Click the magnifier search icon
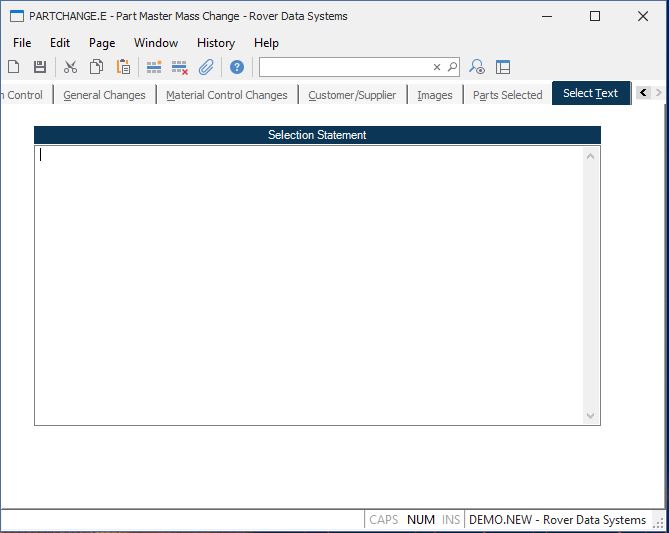This screenshot has height=533, width=669. (x=452, y=67)
